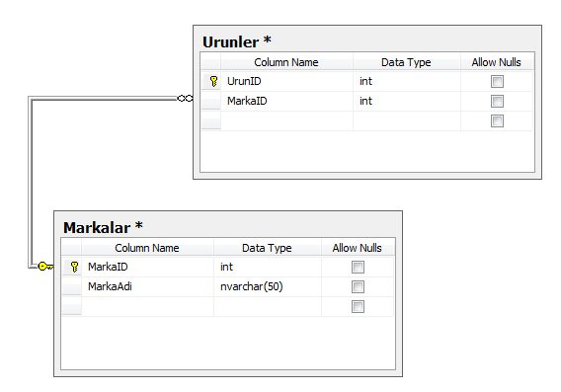Select the MarkaAdi column name cell

[x=147, y=287]
